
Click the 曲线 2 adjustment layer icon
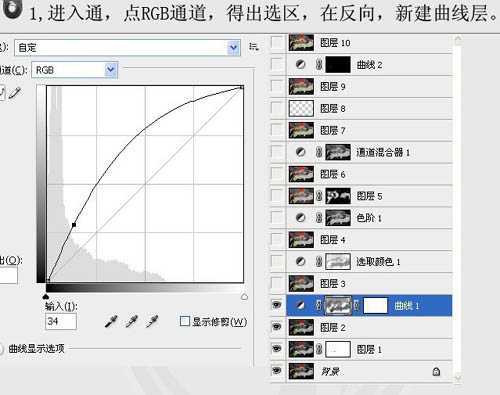[300, 65]
